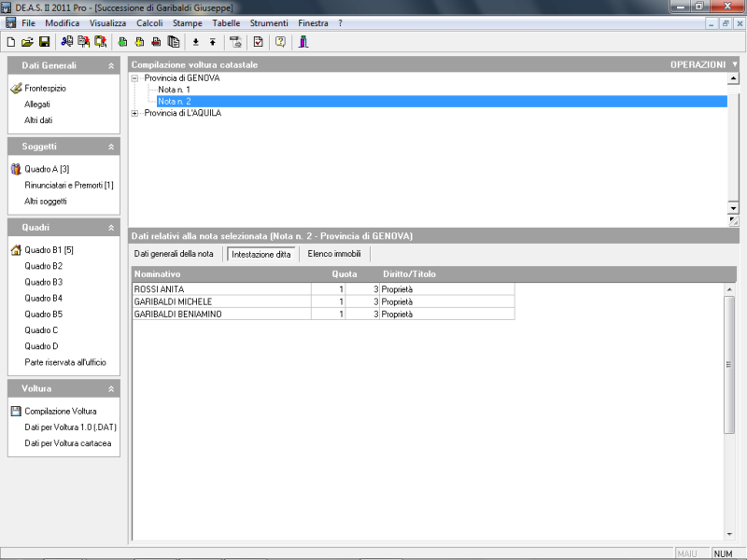Screen dimensions: 747x560
Task: Open Parte riservata all'ufficio
Action: click(x=65, y=362)
